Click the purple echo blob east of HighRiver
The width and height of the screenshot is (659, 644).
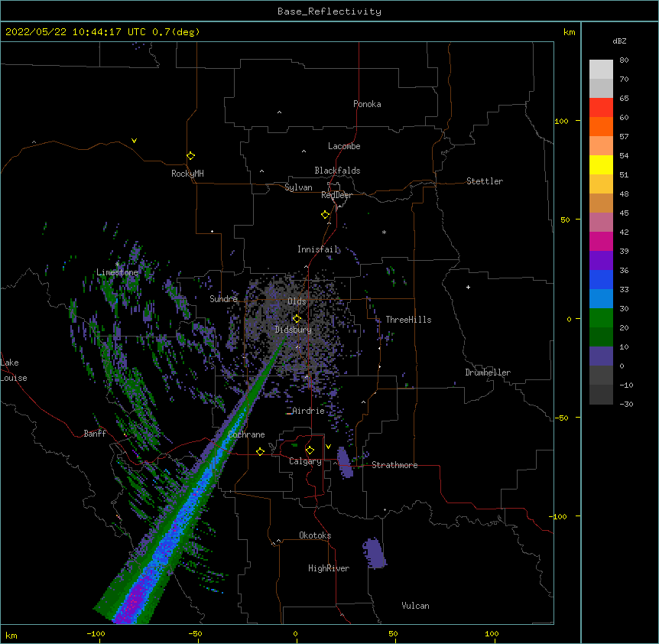point(374,553)
